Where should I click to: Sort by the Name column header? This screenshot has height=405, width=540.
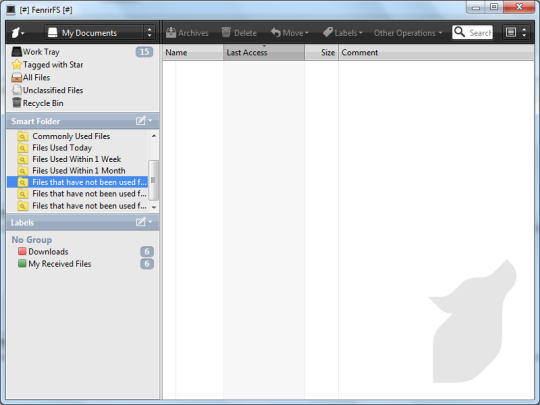point(193,52)
